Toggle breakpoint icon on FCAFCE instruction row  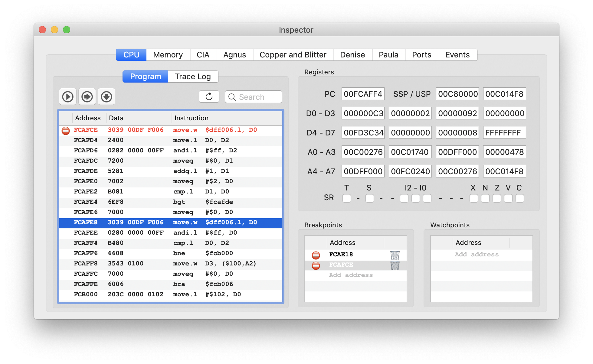[66, 130]
